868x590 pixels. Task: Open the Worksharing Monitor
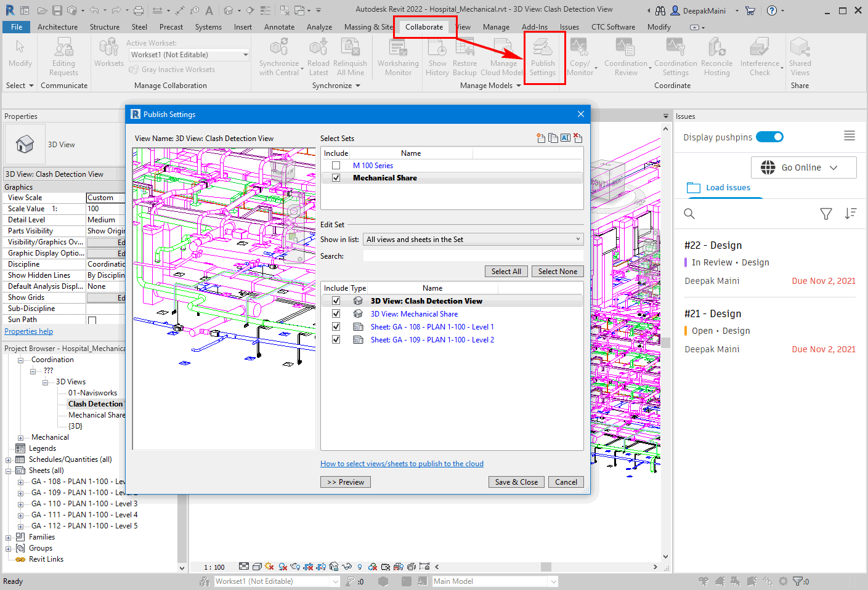pyautogui.click(x=397, y=55)
